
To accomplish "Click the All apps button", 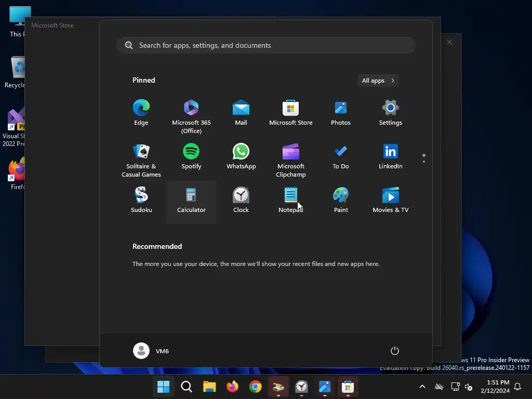I will click(378, 81).
